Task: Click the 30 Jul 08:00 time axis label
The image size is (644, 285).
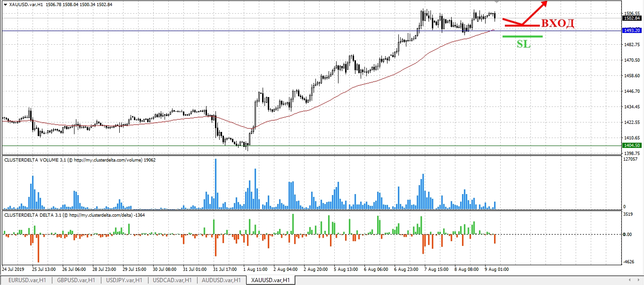Action: tap(165, 269)
